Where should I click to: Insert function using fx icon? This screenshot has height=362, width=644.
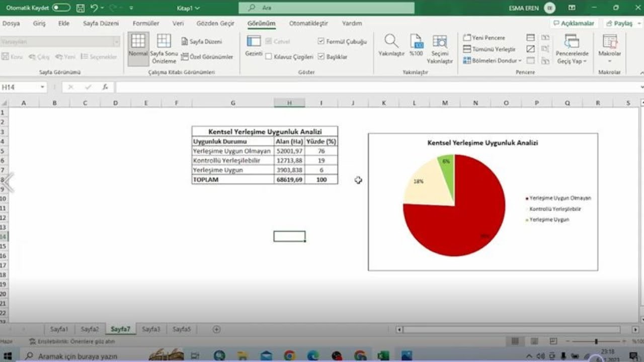click(105, 87)
